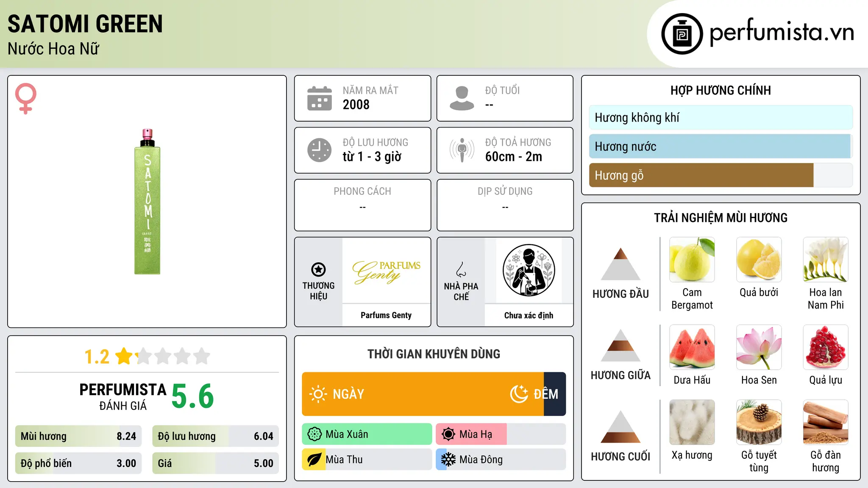Click the Satomi Green bottle image
The height and width of the screenshot is (488, 868).
[147, 202]
